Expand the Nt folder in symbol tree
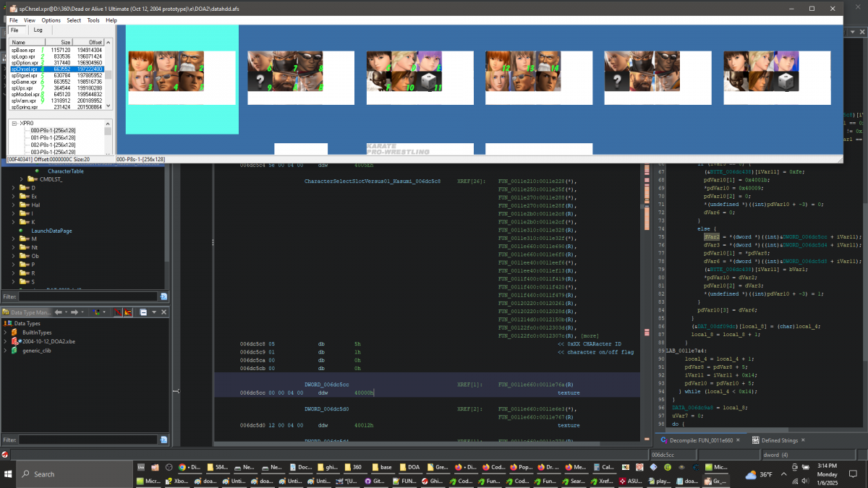The height and width of the screenshot is (488, 868). (14, 247)
